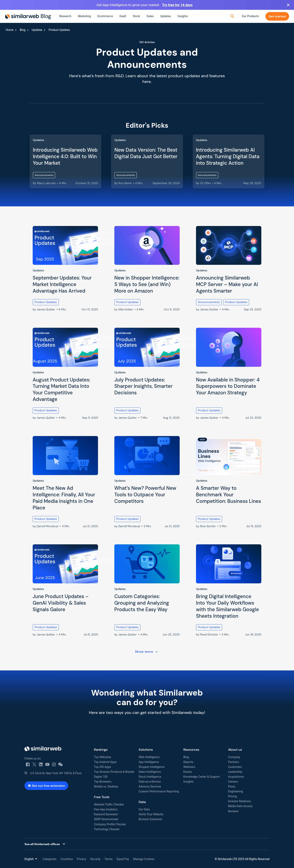Image resolution: width=294 pixels, height=868 pixels.
Task: Open the Ecommerce menu
Action: click(x=105, y=16)
